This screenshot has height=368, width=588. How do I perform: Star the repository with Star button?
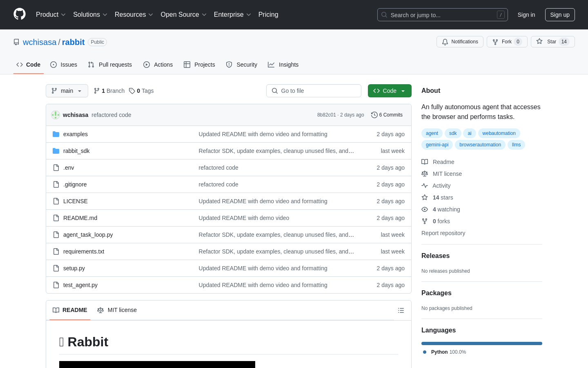pos(553,42)
